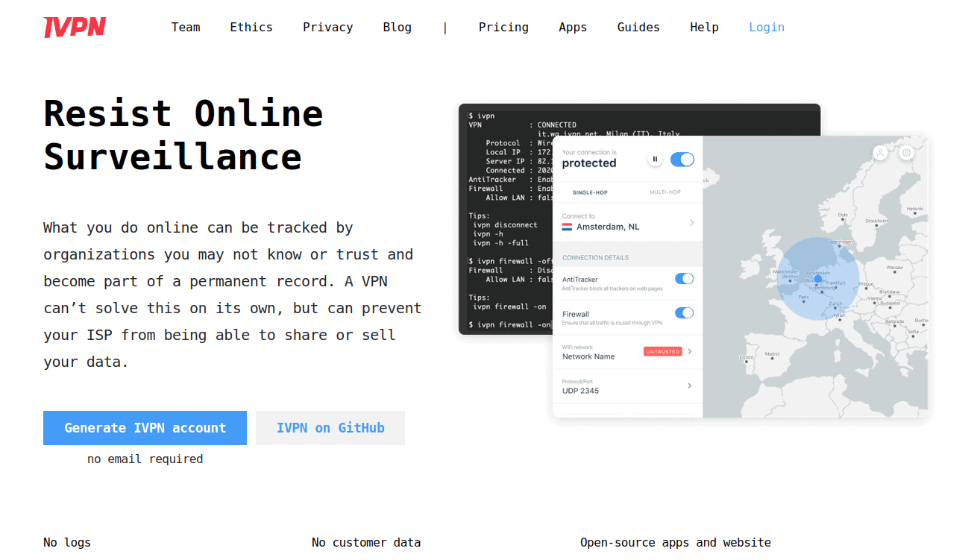Open the Help page
The image size is (977, 560).
[704, 27]
